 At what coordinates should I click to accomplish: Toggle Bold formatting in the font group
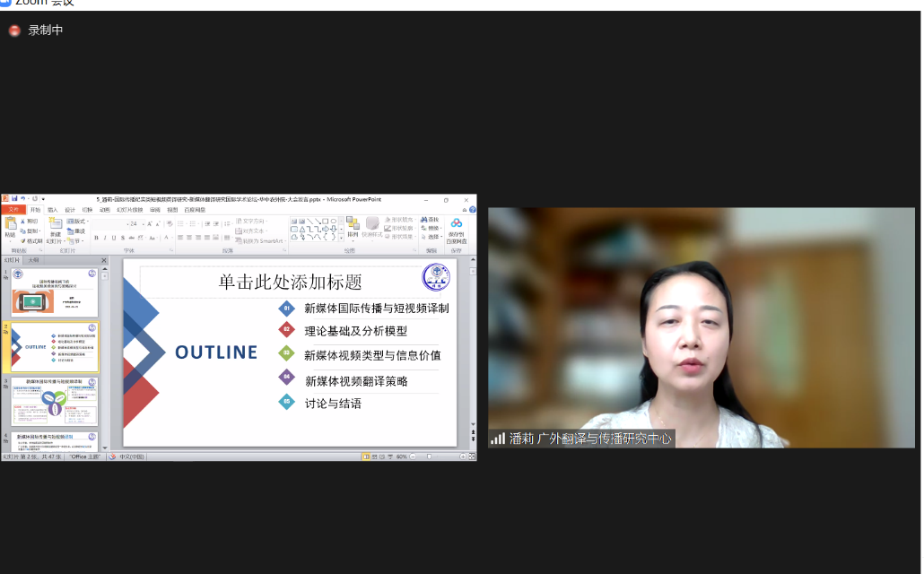tap(96, 238)
